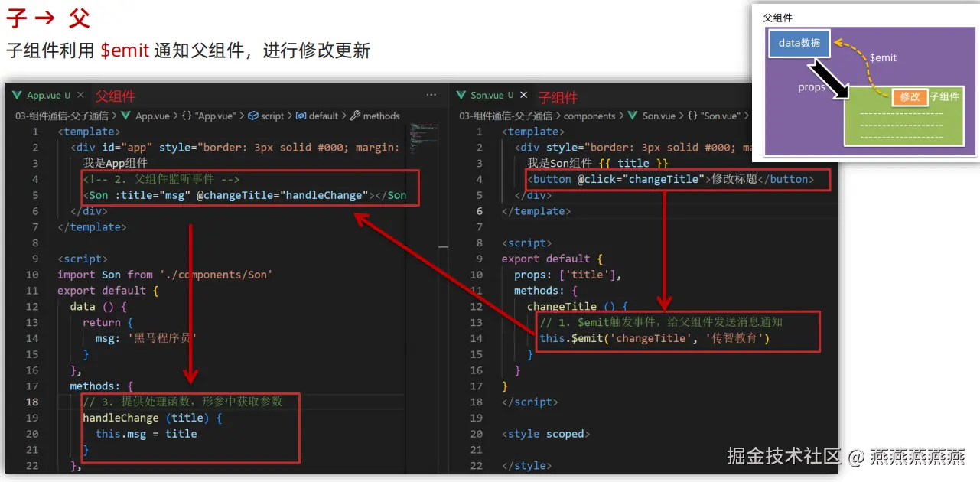Open the 'methods' breadcrumb in App.vue

coord(381,116)
